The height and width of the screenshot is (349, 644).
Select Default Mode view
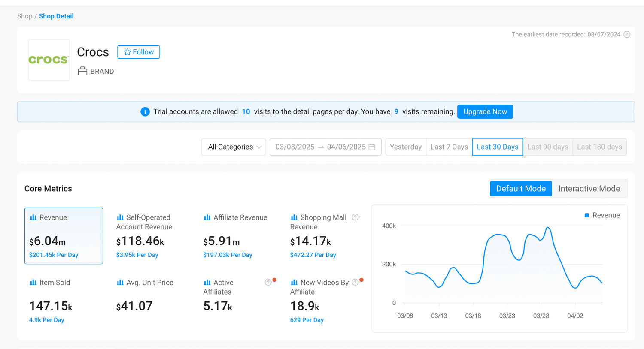point(520,189)
